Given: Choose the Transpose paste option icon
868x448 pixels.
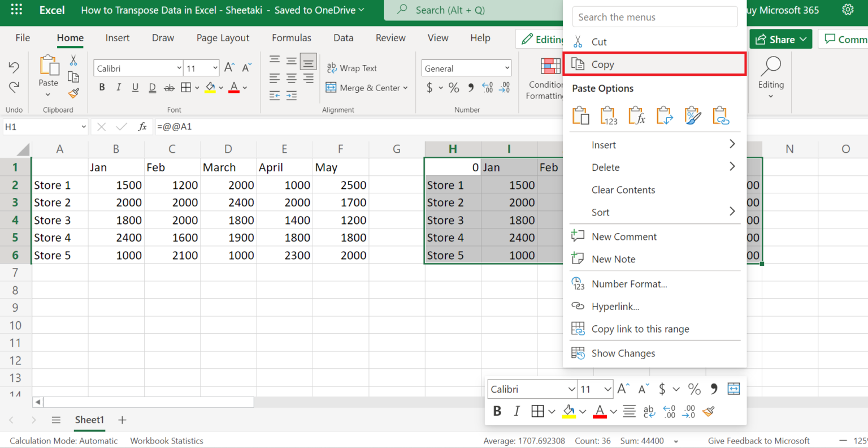Looking at the screenshot, I should pos(664,115).
